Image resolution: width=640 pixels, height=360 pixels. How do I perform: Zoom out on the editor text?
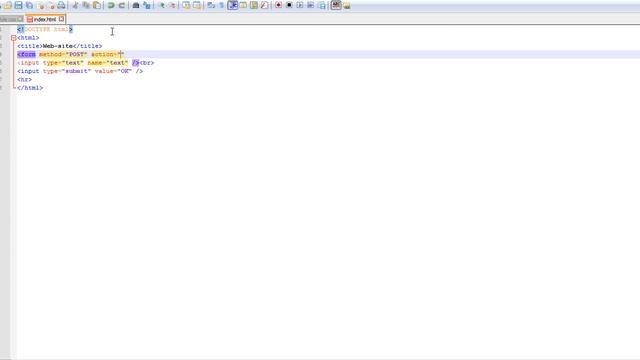pyautogui.click(x=172, y=5)
